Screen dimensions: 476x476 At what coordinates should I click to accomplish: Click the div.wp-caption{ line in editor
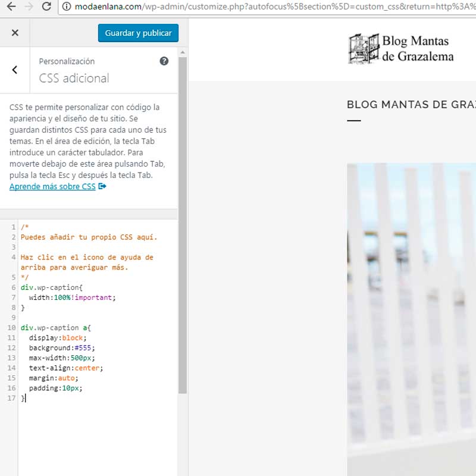pos(52,287)
